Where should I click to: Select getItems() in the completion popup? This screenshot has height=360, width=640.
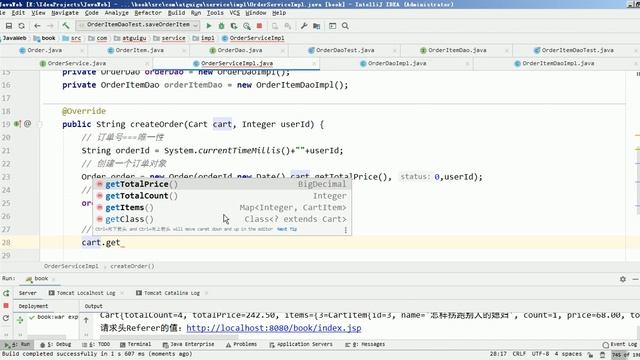pos(222,207)
